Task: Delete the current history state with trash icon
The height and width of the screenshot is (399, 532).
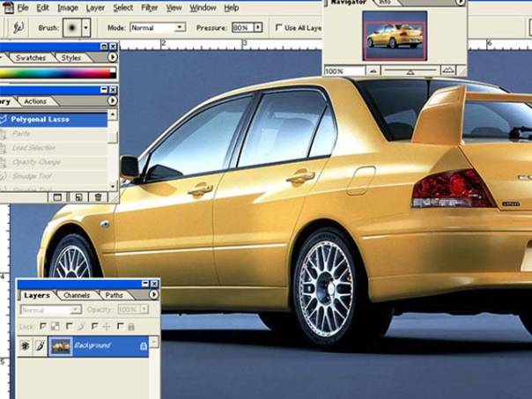Action: click(x=98, y=197)
